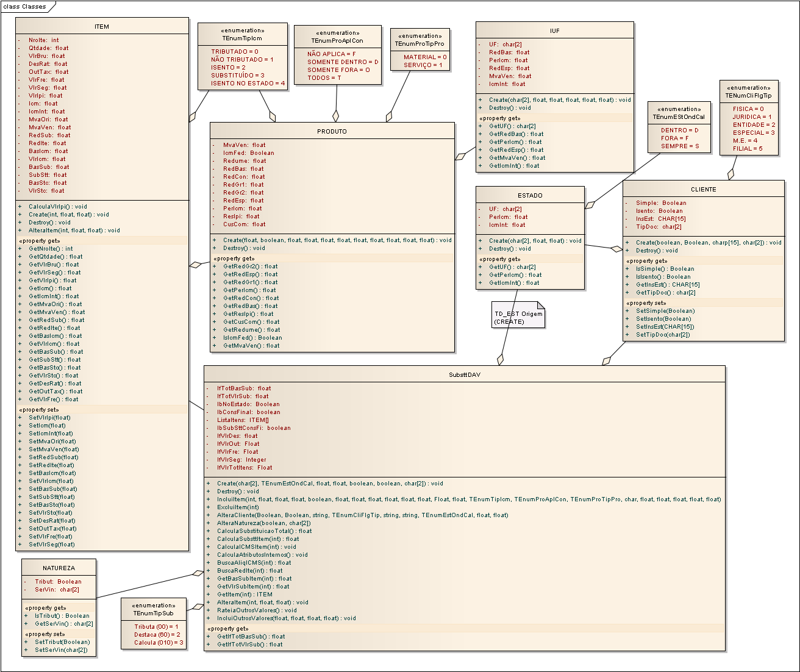Select ExcluiItem(int) in SubsttDAV

[x=238, y=507]
